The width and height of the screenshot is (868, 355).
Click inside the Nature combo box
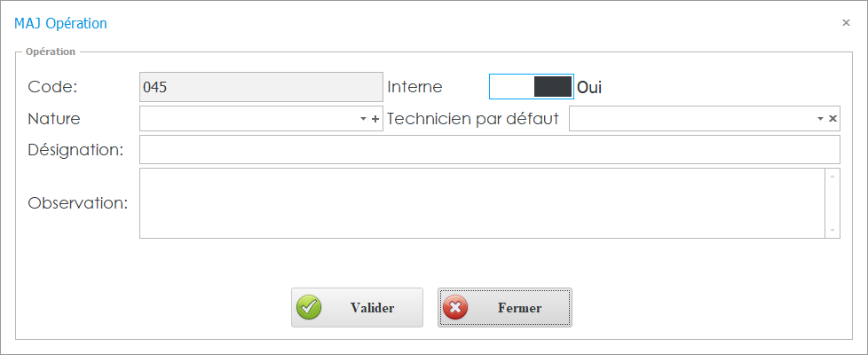pos(249,119)
